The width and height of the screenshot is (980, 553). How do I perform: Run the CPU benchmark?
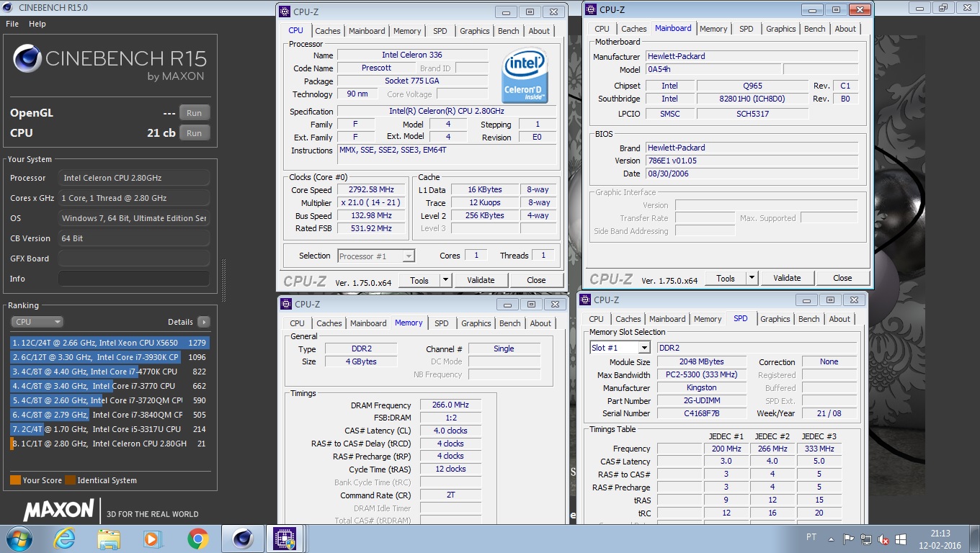click(x=194, y=133)
